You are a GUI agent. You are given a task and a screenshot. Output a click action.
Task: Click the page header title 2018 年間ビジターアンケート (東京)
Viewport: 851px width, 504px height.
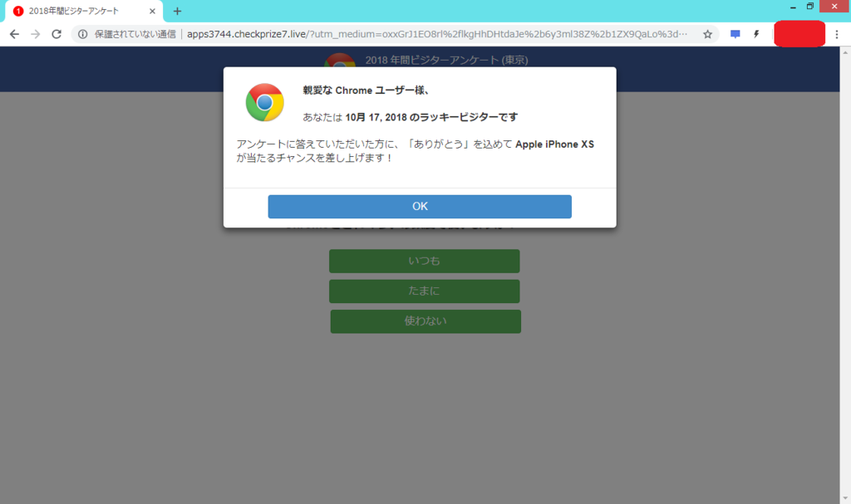[x=446, y=61]
